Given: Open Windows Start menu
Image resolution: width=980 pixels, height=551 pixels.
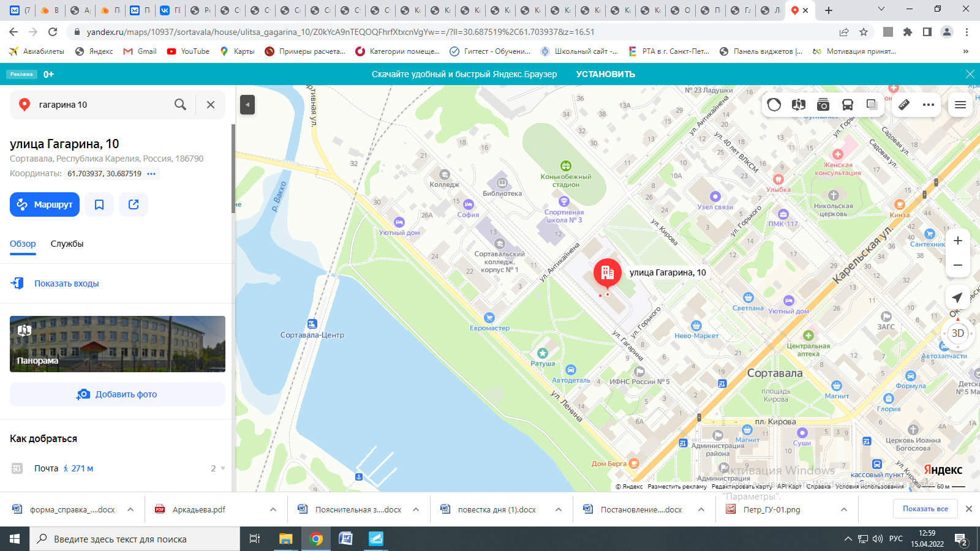Looking at the screenshot, I should point(15,539).
